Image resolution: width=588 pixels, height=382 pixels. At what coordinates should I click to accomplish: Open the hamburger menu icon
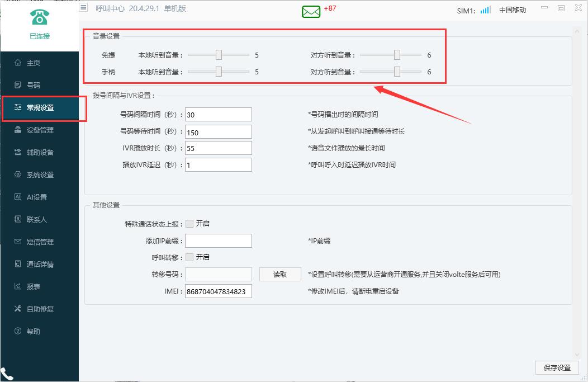[x=83, y=7]
